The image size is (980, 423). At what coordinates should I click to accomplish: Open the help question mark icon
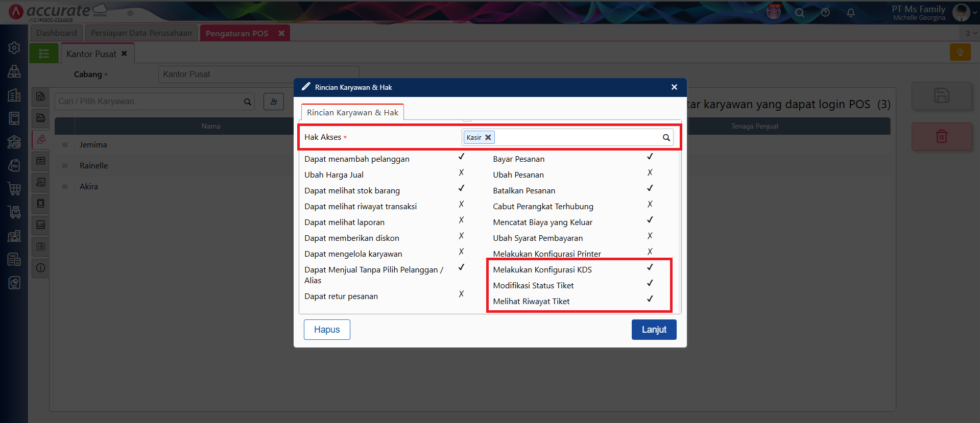[x=825, y=13]
